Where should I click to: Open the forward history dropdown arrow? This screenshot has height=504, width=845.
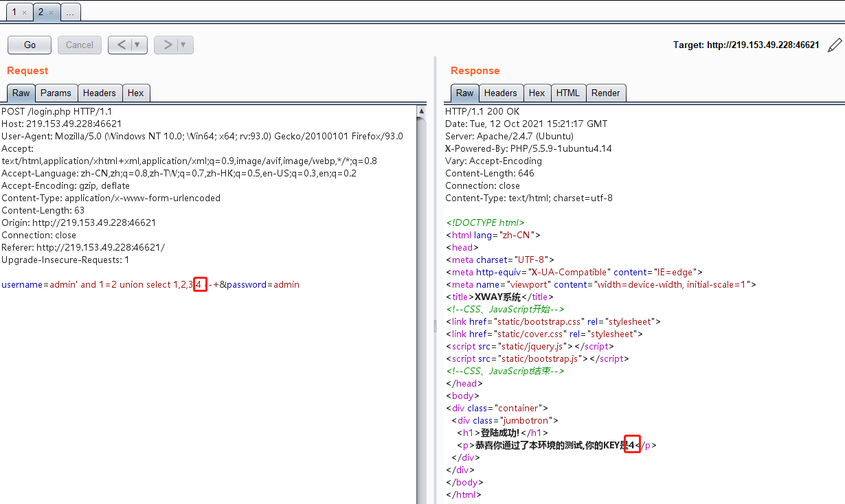coord(184,45)
